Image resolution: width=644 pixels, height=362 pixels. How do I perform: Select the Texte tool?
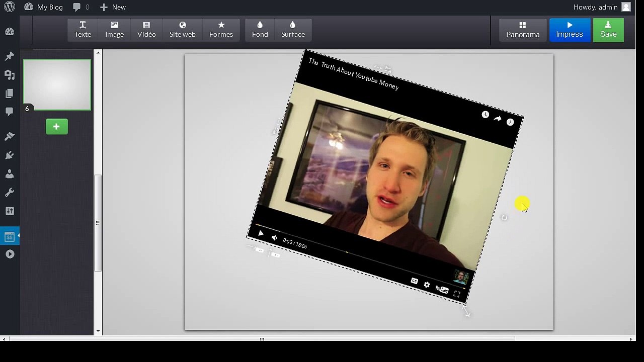(x=83, y=30)
